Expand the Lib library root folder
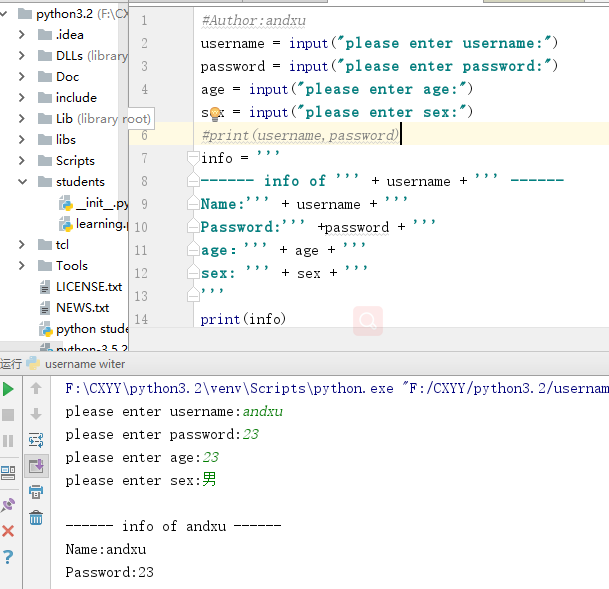Image resolution: width=609 pixels, height=589 pixels. pyautogui.click(x=22, y=118)
